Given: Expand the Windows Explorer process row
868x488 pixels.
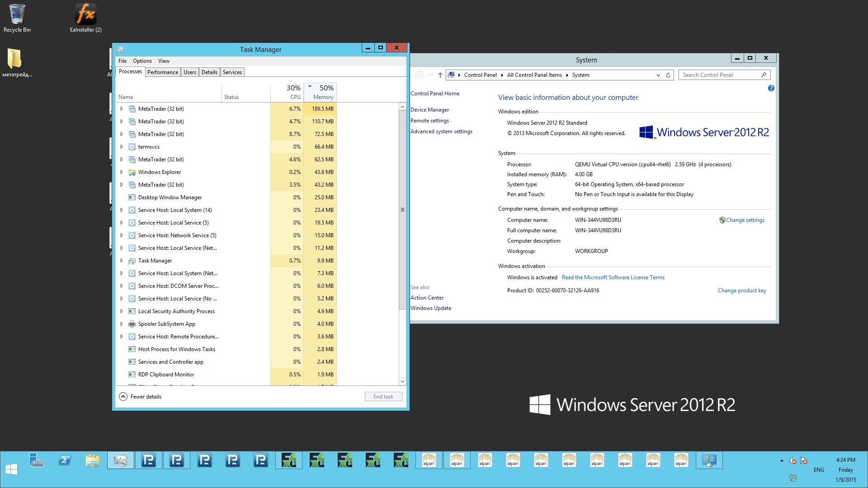Looking at the screenshot, I should [122, 172].
